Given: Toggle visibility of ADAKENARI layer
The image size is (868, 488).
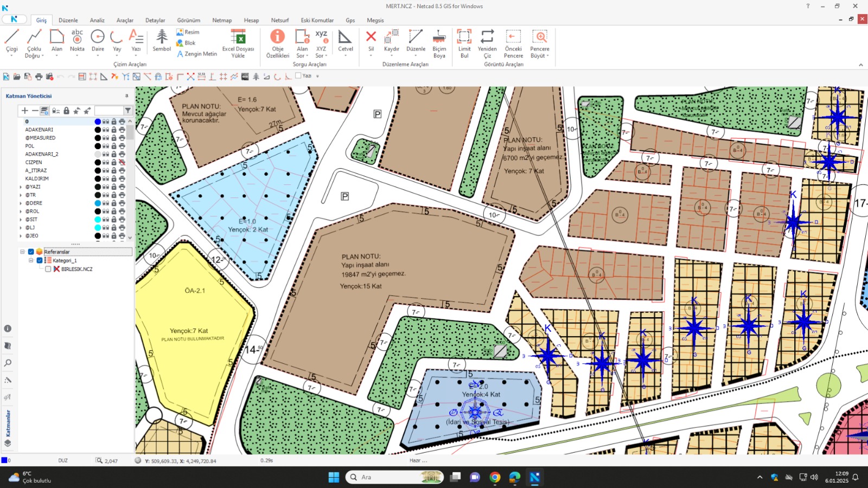Looking at the screenshot, I should (x=106, y=130).
